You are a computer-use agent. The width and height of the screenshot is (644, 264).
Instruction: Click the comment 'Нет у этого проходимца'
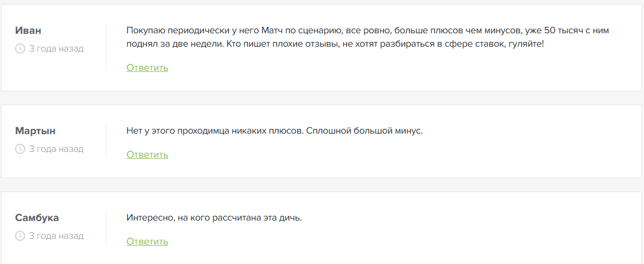[275, 131]
